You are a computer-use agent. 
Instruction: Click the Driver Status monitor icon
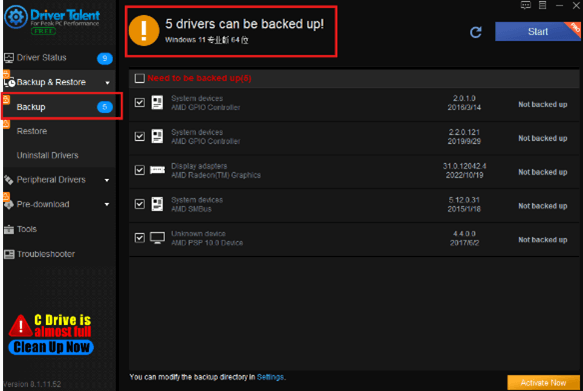9,58
